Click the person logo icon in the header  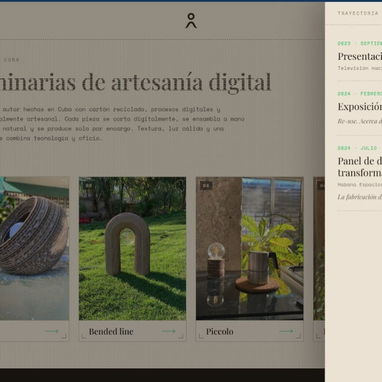191,20
